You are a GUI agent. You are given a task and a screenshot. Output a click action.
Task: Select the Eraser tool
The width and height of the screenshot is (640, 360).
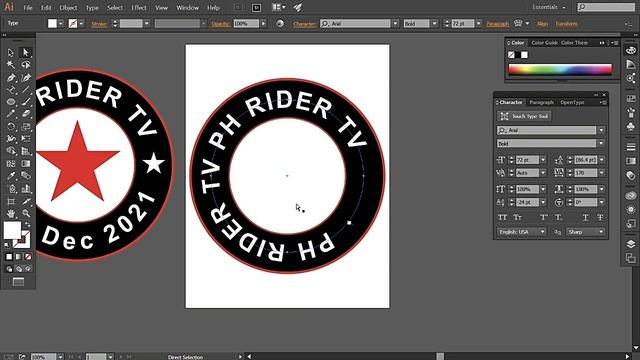pos(26,114)
